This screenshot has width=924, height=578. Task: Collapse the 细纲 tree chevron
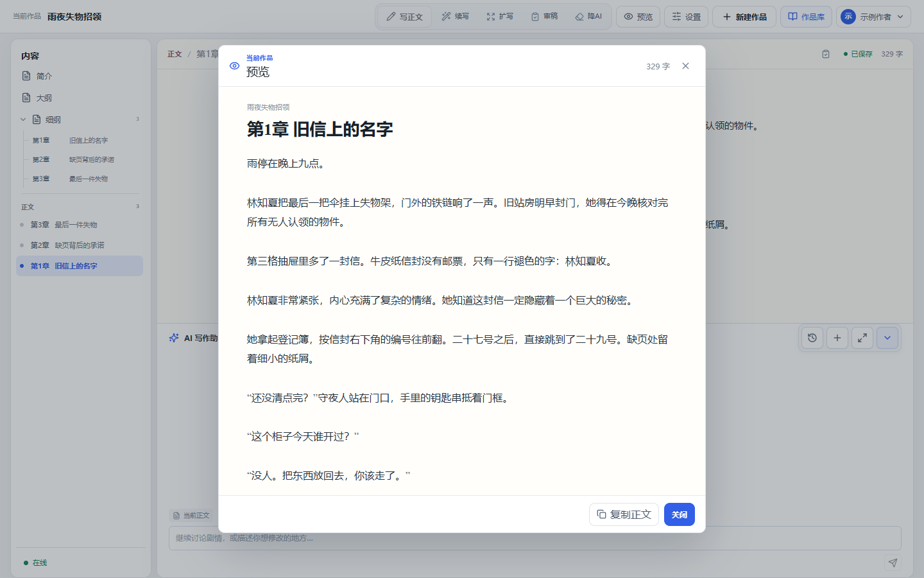click(23, 119)
